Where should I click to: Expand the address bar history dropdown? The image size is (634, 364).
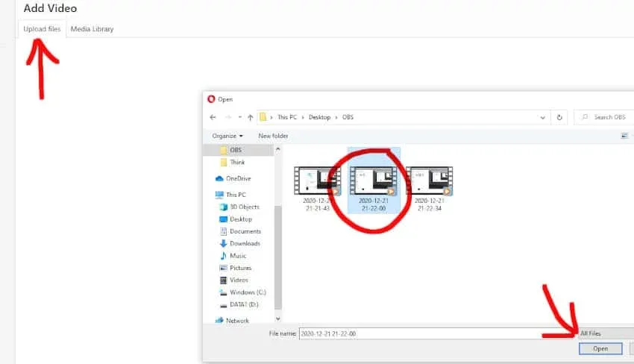pos(542,118)
